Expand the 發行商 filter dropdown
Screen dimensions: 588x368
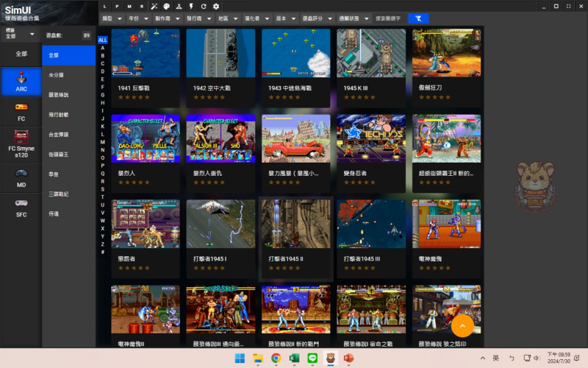click(x=199, y=18)
